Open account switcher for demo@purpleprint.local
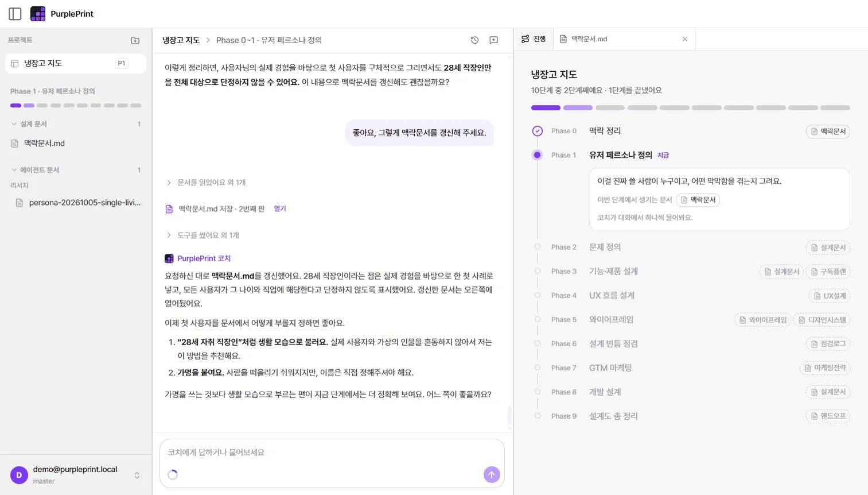The height and width of the screenshot is (495, 868). pyautogui.click(x=76, y=475)
